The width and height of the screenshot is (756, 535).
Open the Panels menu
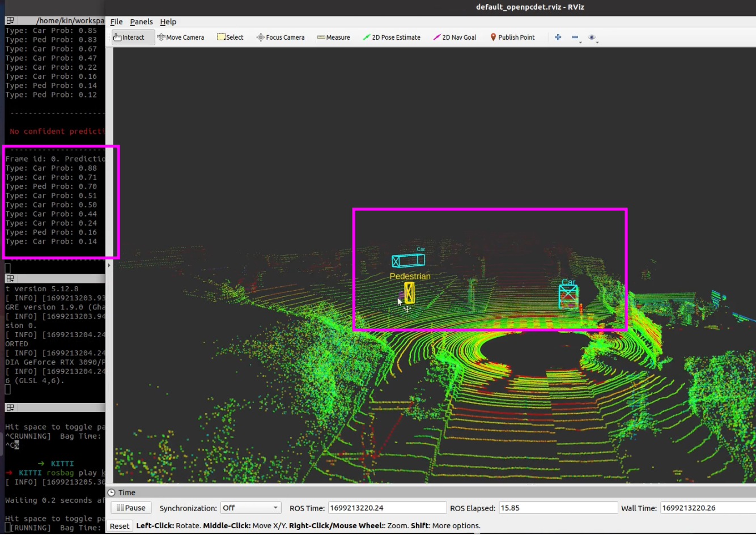(x=141, y=22)
